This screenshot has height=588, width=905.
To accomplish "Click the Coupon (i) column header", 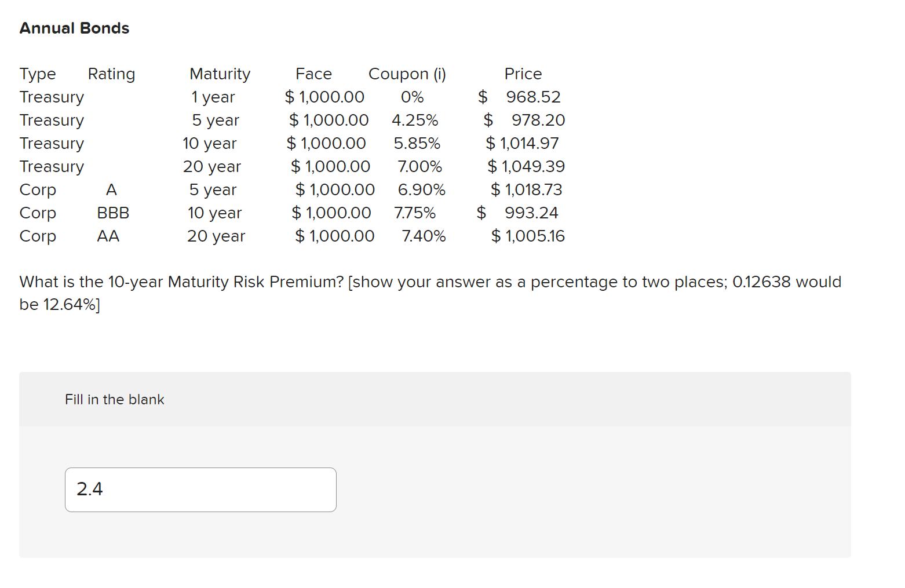I will point(407,74).
